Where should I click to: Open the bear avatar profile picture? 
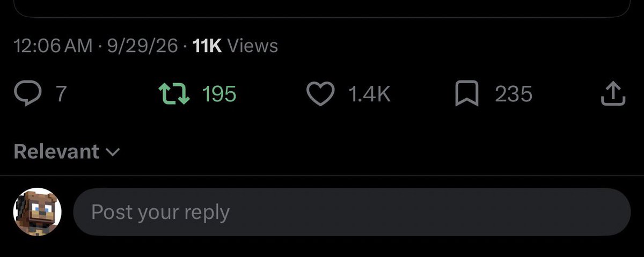[37, 212]
